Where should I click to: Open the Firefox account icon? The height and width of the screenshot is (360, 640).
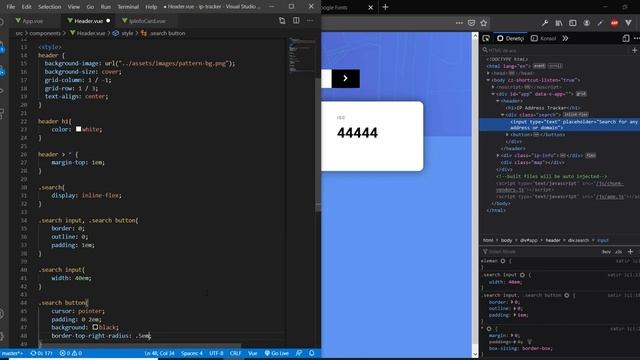click(587, 23)
